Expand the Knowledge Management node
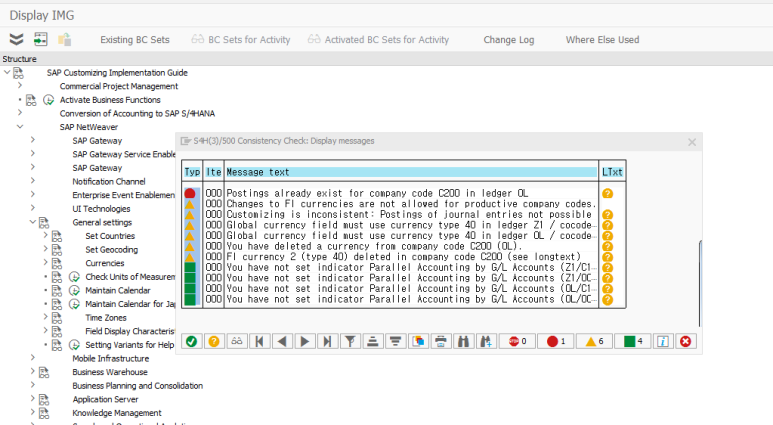 click(33, 412)
